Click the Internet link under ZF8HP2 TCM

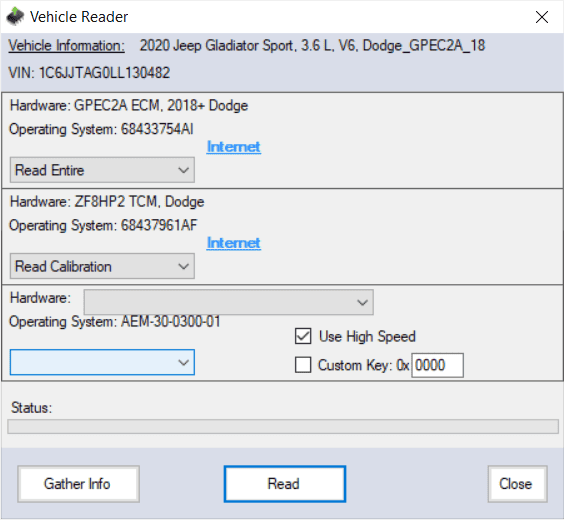(233, 243)
